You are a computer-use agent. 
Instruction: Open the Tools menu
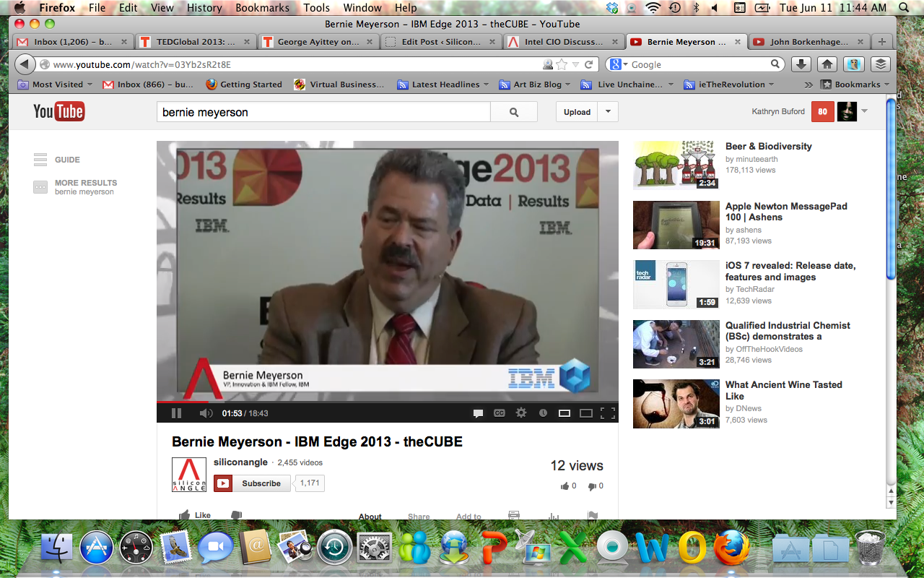point(316,8)
